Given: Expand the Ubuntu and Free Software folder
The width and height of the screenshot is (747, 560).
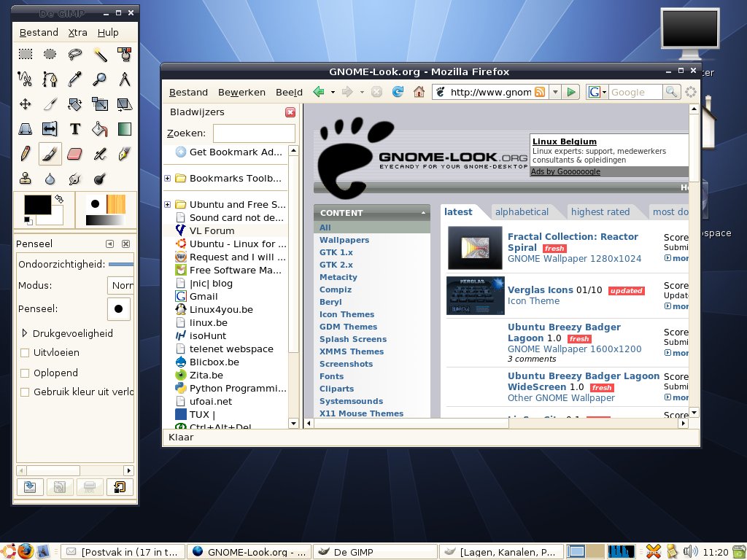Looking at the screenshot, I should tap(167, 204).
